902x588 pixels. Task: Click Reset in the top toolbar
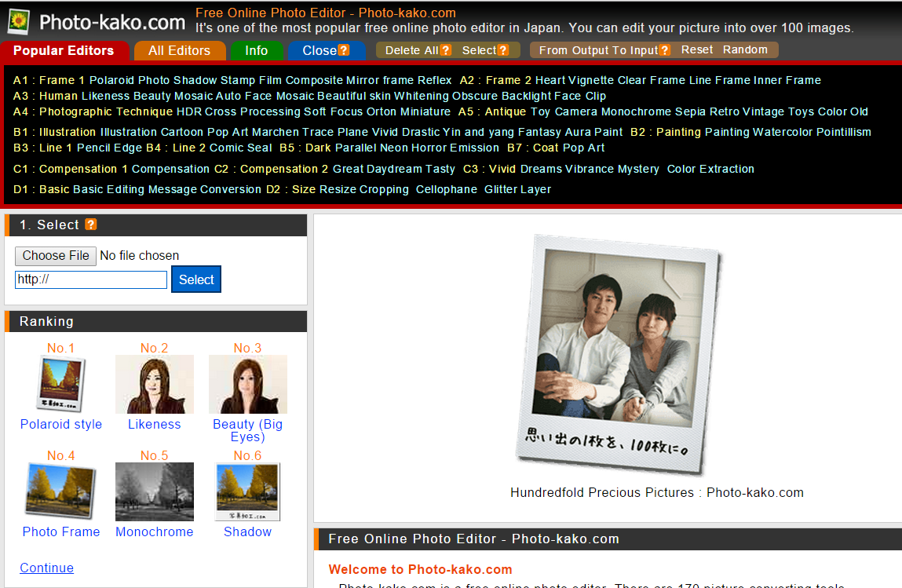[x=696, y=49]
